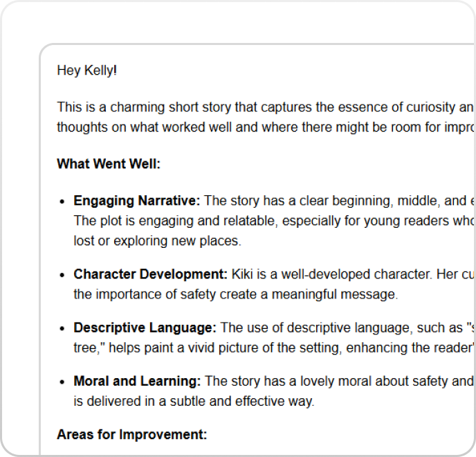Screen dimensions: 476x457
Task: Click the bullet dot before Descriptive Language
Action: click(x=62, y=328)
